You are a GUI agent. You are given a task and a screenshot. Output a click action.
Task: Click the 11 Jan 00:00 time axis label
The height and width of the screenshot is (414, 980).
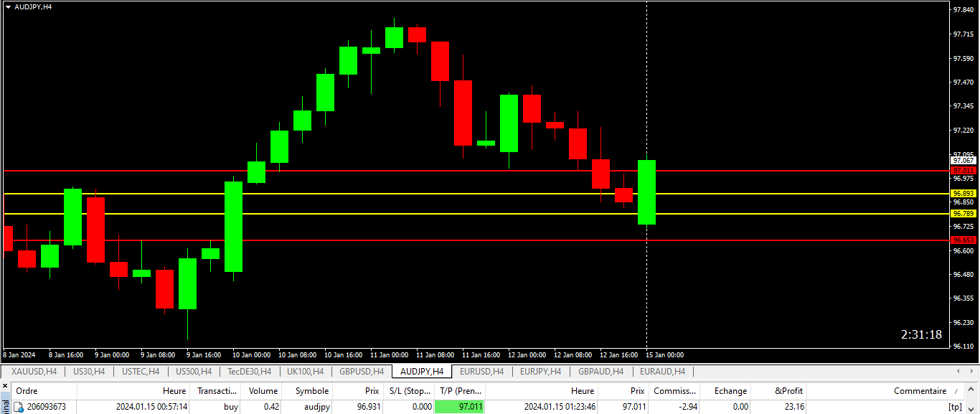(x=389, y=355)
